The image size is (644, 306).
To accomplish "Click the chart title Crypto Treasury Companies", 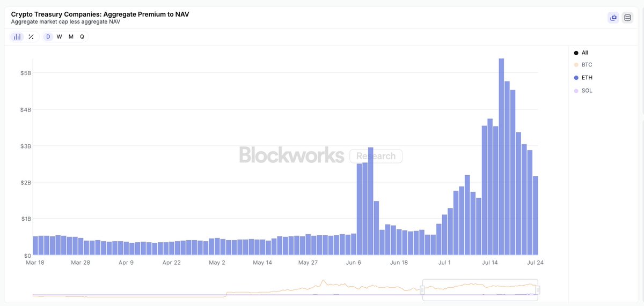I will 100,14.
